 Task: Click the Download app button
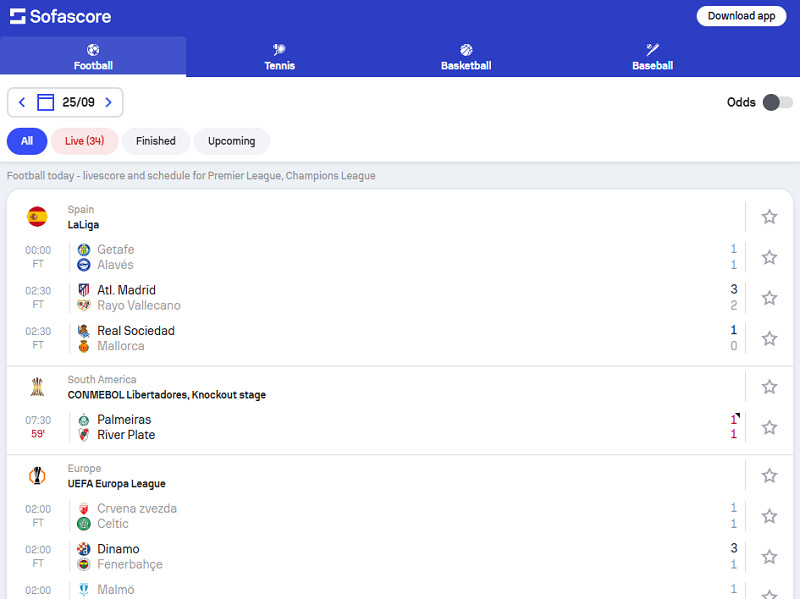click(741, 16)
